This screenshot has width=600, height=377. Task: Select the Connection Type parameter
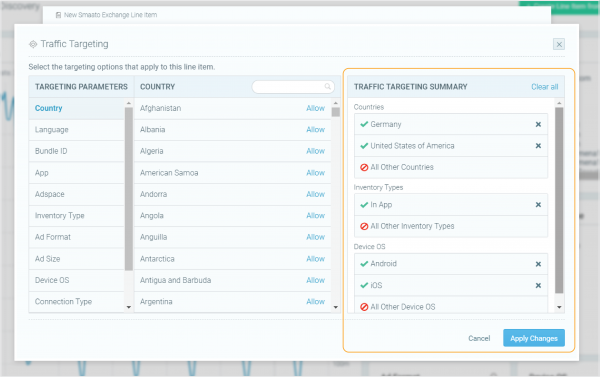[x=77, y=302]
